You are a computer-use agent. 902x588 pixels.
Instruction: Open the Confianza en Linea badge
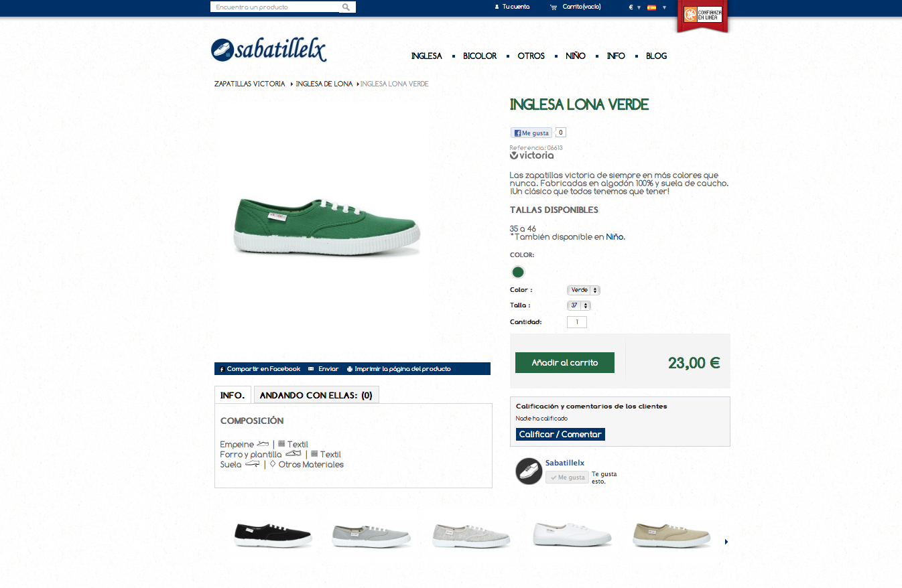point(702,15)
